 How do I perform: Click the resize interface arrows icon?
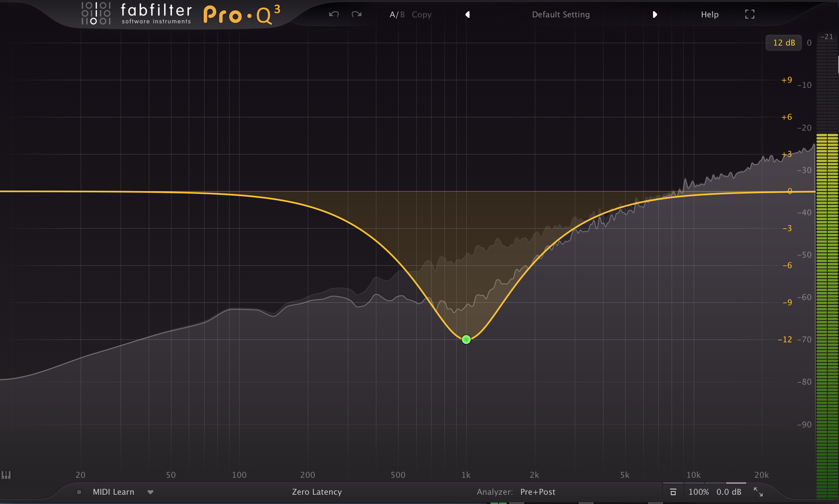(758, 492)
